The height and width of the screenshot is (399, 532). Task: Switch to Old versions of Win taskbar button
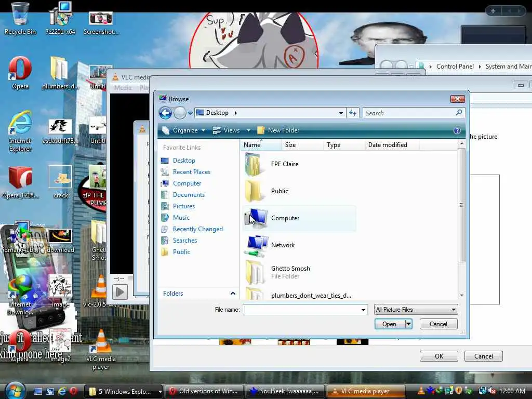(x=204, y=391)
